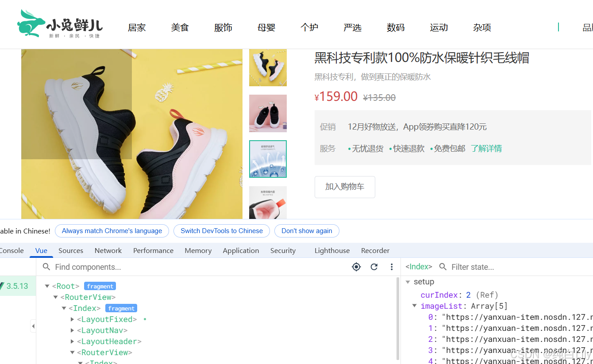
Task: Collapse the setup section in state panel
Action: [x=408, y=282]
